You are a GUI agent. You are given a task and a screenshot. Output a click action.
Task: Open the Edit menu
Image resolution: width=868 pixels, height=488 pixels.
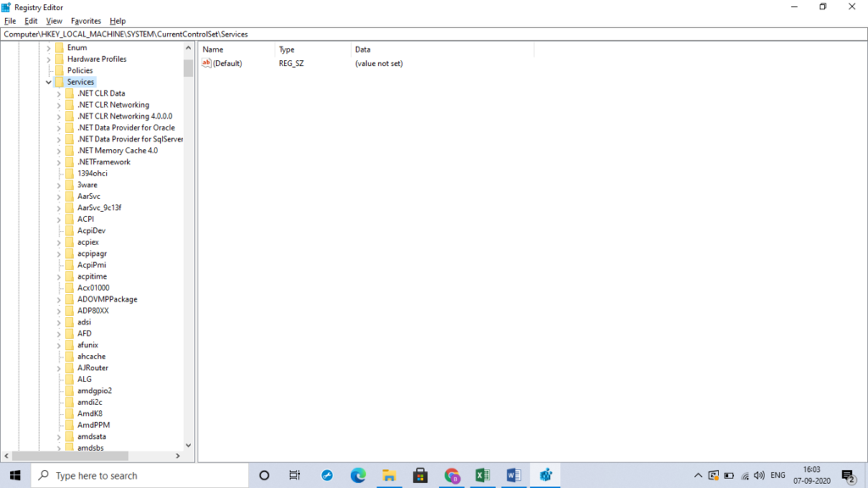31,21
